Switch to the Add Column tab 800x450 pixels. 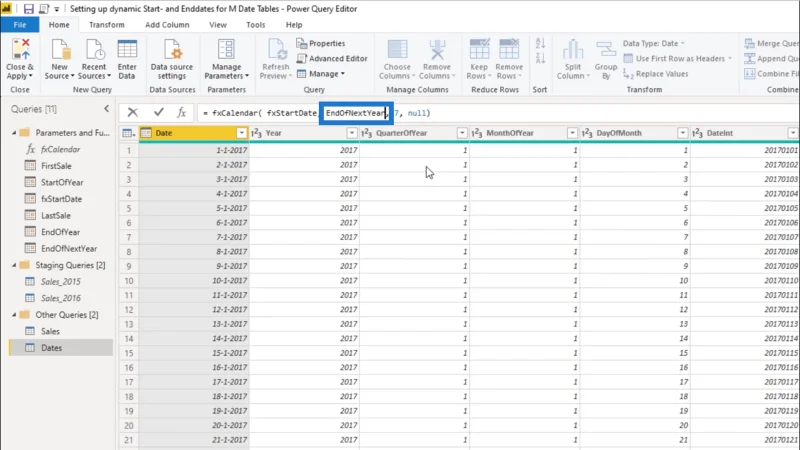click(x=167, y=24)
